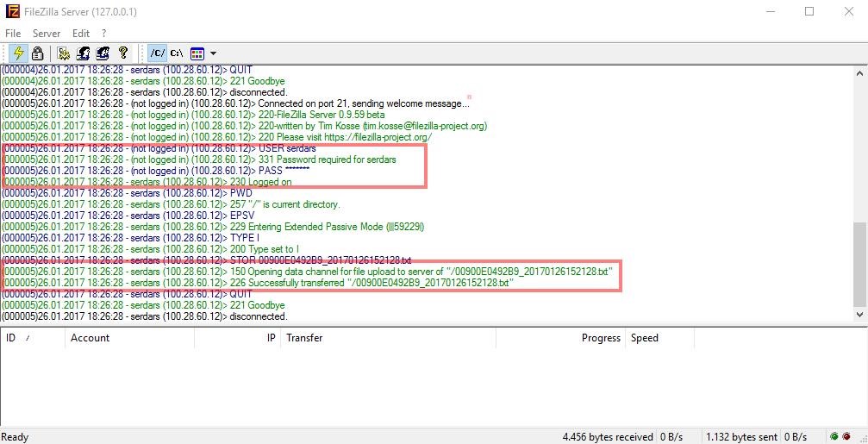
Task: Expand the sorting dropdown arrow in toolbar
Action: pyautogui.click(x=213, y=53)
